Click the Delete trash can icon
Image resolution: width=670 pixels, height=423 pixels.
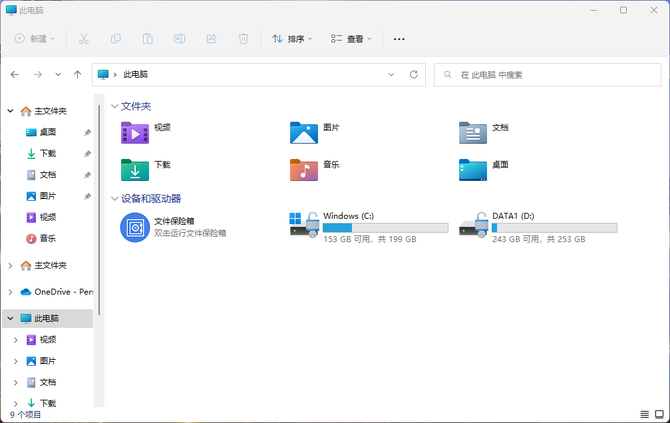point(243,39)
